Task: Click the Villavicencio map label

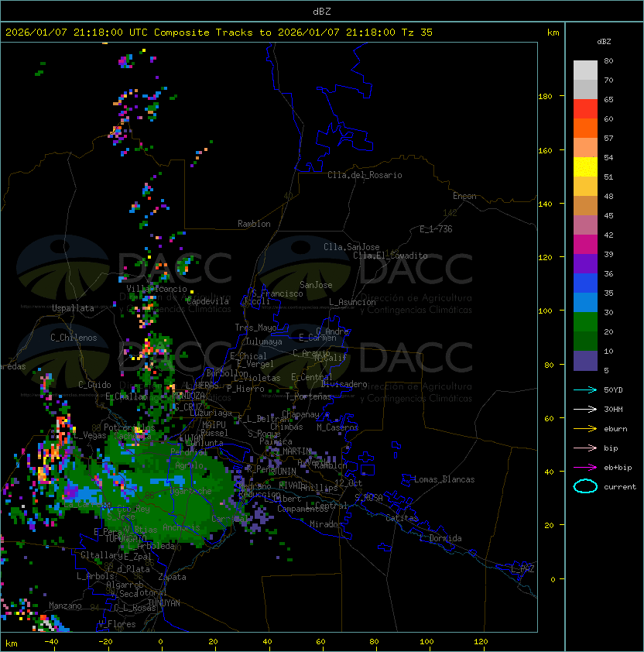Action: [156, 289]
